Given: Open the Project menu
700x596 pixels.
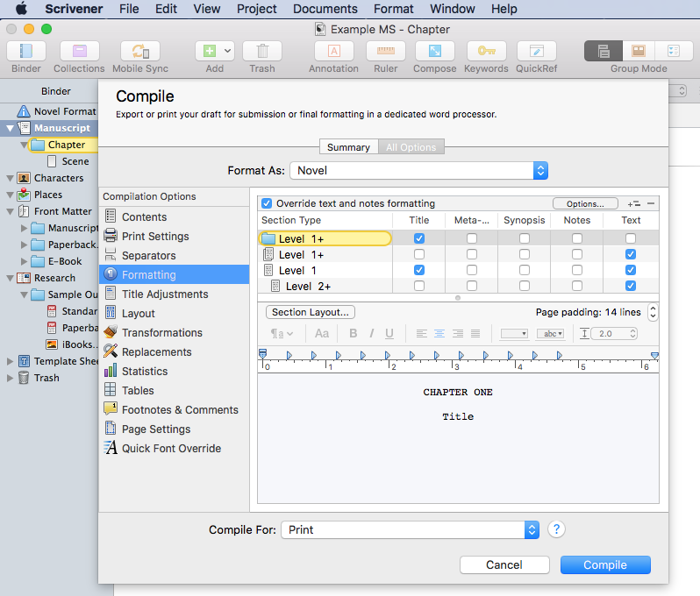Looking at the screenshot, I should click(257, 9).
